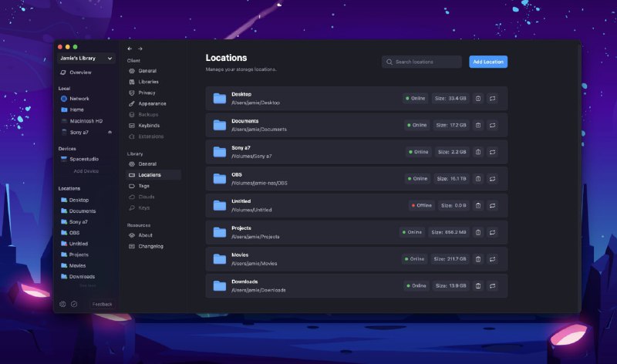Click the OBS folder icon in list
Viewport: 617px width, 364px height.
(x=220, y=179)
